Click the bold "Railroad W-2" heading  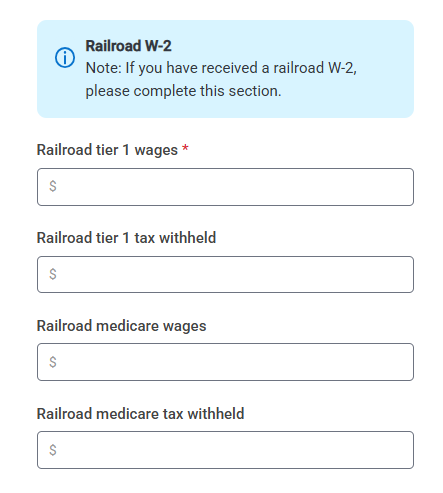coord(128,46)
